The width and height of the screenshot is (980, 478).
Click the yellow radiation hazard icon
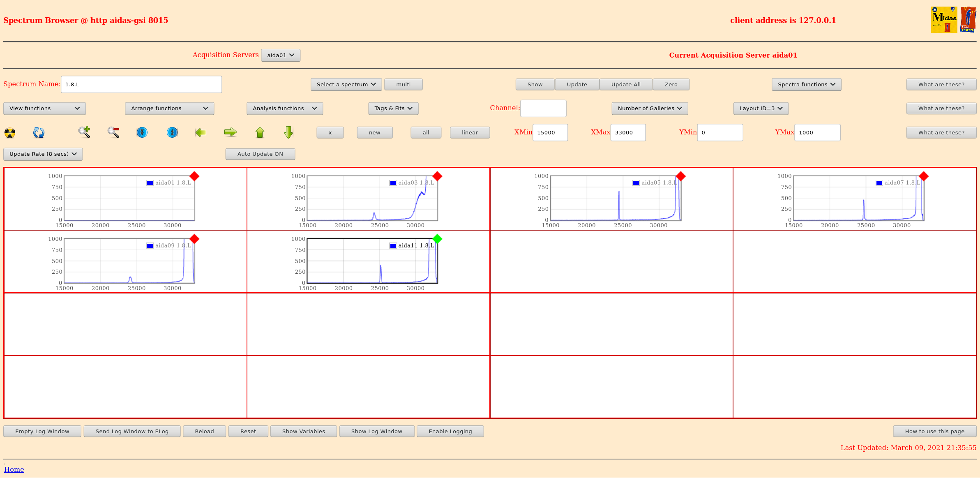[x=10, y=133]
